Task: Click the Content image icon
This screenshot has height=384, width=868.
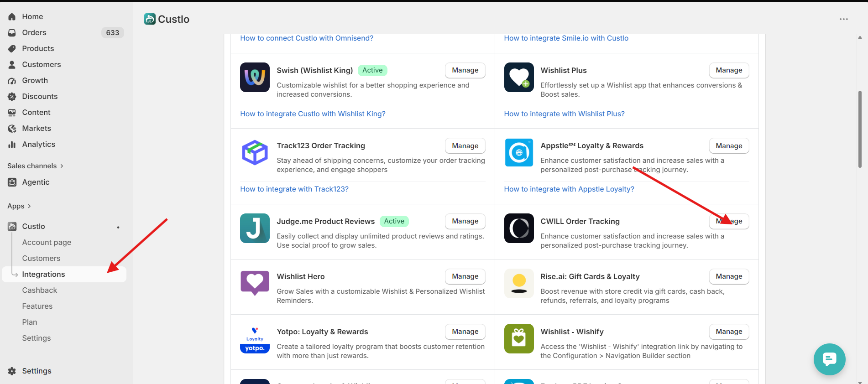Action: point(12,113)
